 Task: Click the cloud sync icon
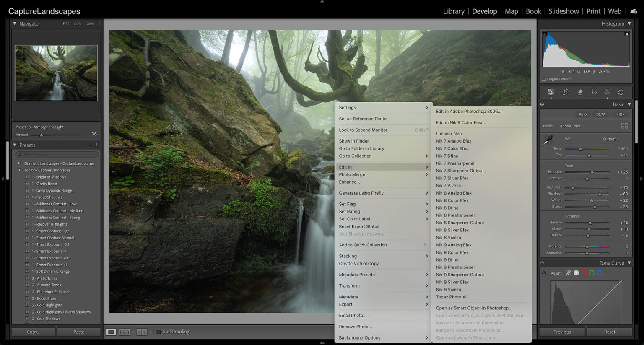pyautogui.click(x=634, y=11)
